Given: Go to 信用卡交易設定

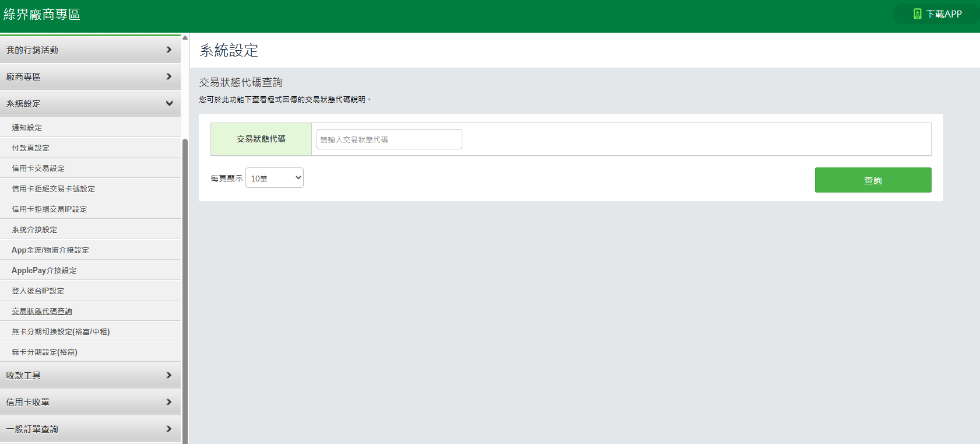Looking at the screenshot, I should pyautogui.click(x=38, y=169).
